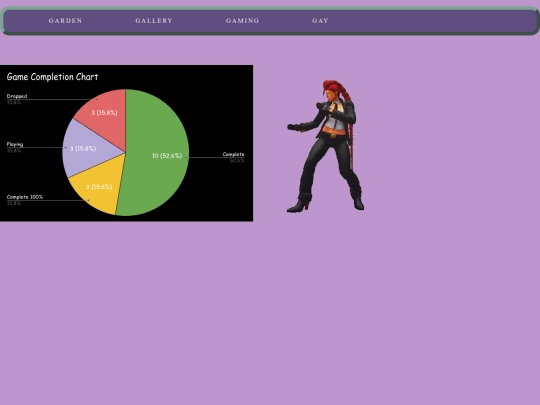Open the GALLERY navigation link
Image resolution: width=540 pixels, height=405 pixels.
click(x=154, y=21)
